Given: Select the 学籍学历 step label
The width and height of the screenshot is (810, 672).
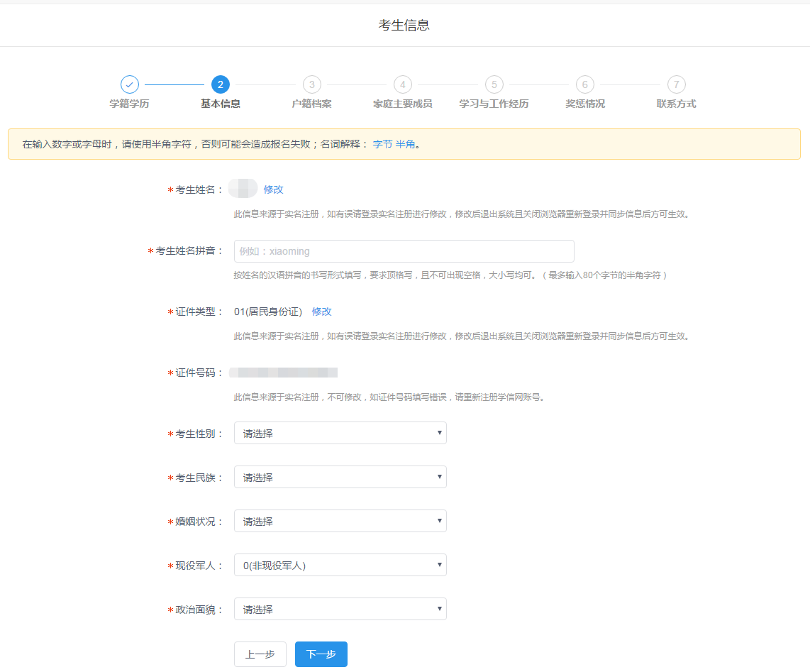Looking at the screenshot, I should point(129,104).
